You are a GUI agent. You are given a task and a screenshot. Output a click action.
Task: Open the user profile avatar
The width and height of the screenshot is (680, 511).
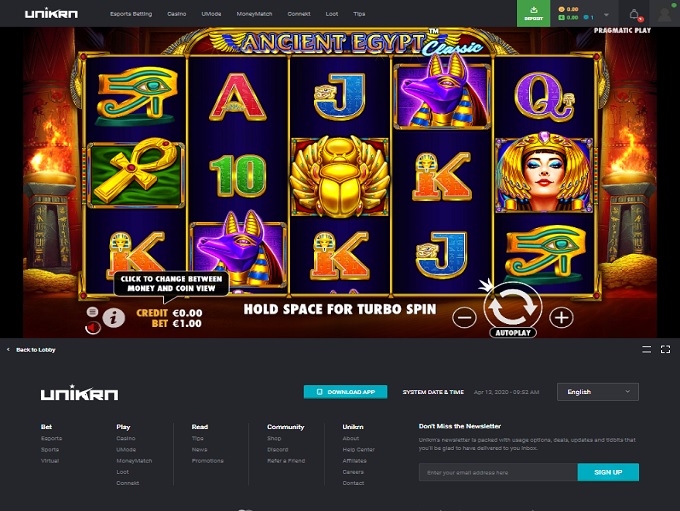[x=664, y=14]
